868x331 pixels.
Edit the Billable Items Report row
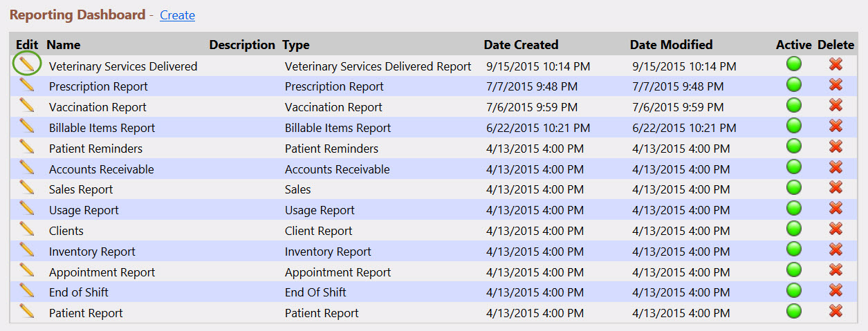click(27, 126)
